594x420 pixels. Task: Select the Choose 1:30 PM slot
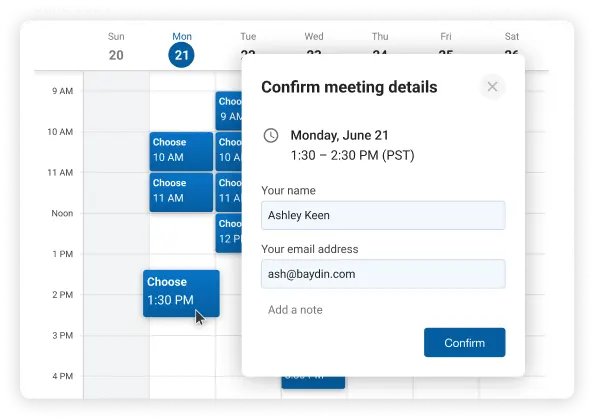[x=181, y=293]
